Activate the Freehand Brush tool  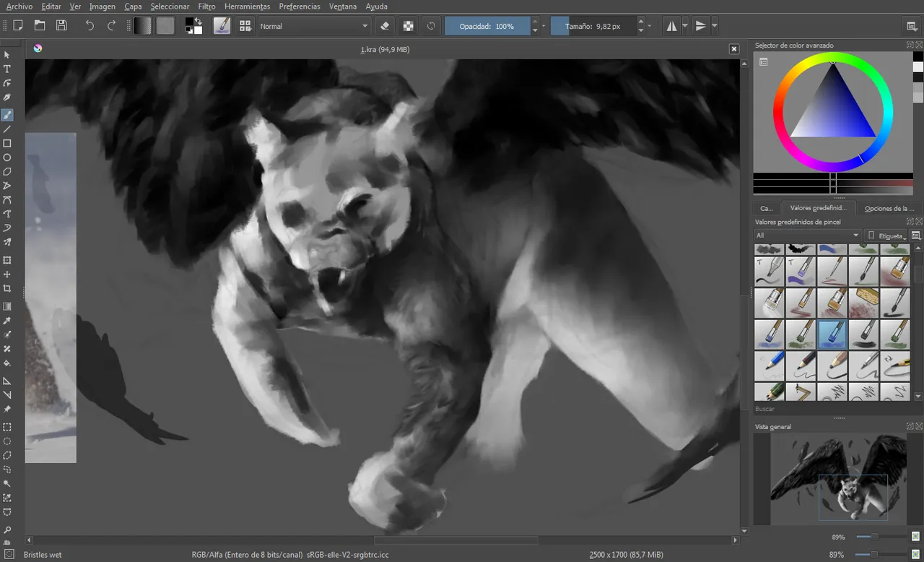pos(7,115)
